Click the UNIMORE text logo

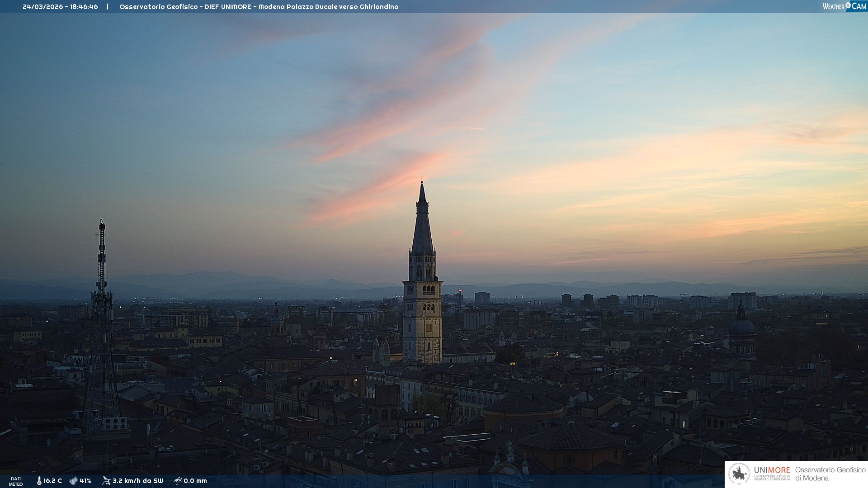(x=772, y=470)
